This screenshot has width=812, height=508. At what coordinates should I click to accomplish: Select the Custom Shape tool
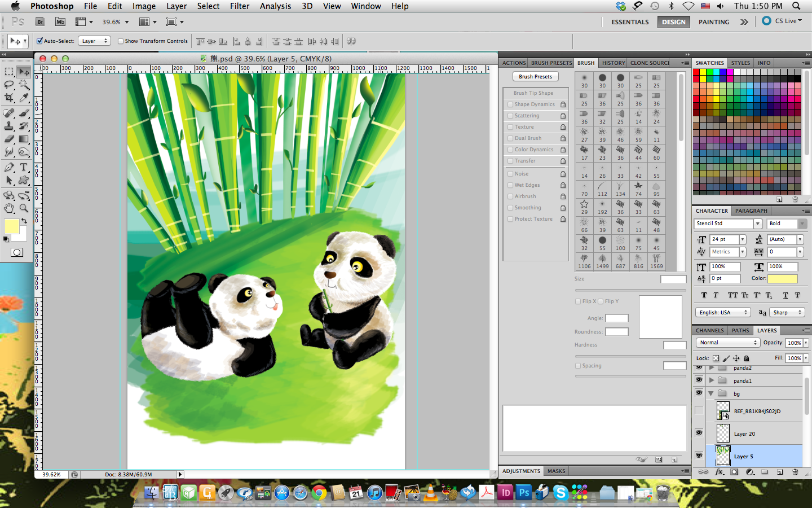pyautogui.click(x=24, y=181)
